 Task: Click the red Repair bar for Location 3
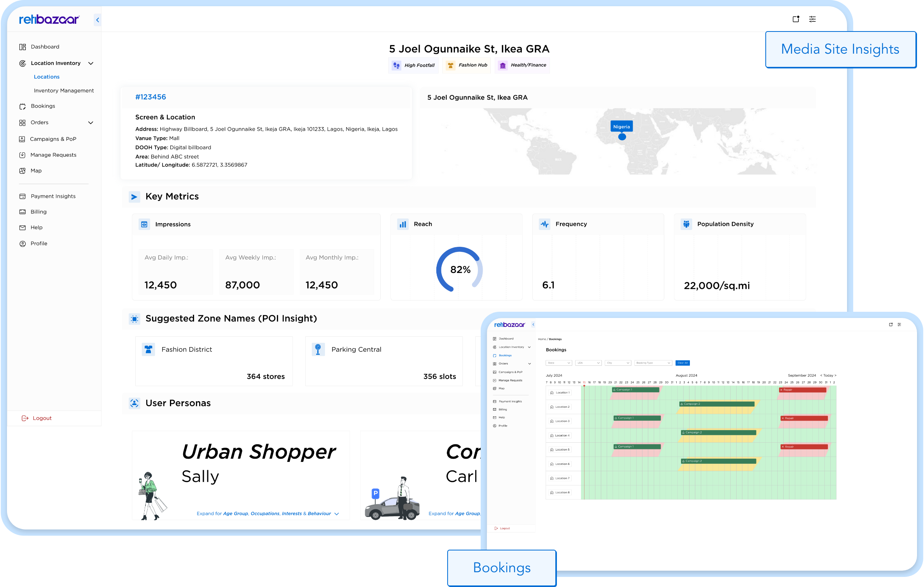coord(804,419)
